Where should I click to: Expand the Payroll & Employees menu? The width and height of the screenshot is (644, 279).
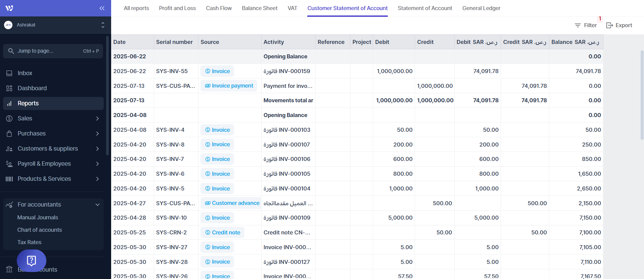tap(97, 164)
